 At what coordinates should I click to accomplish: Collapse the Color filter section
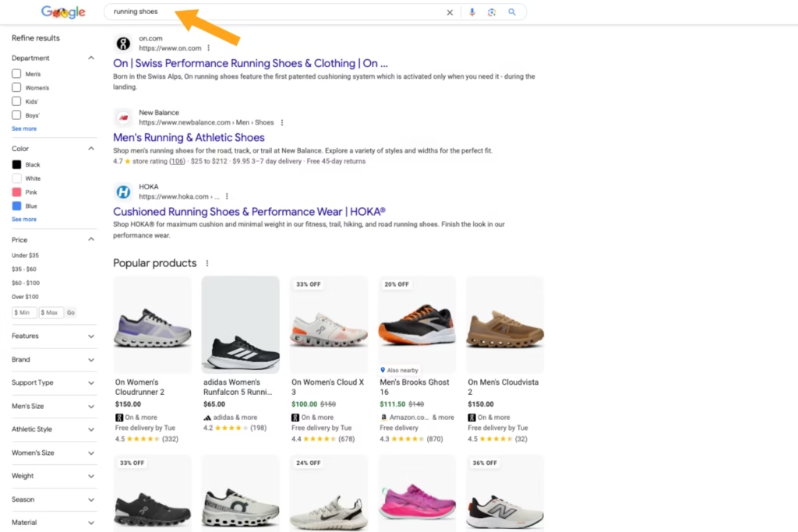[x=91, y=149]
